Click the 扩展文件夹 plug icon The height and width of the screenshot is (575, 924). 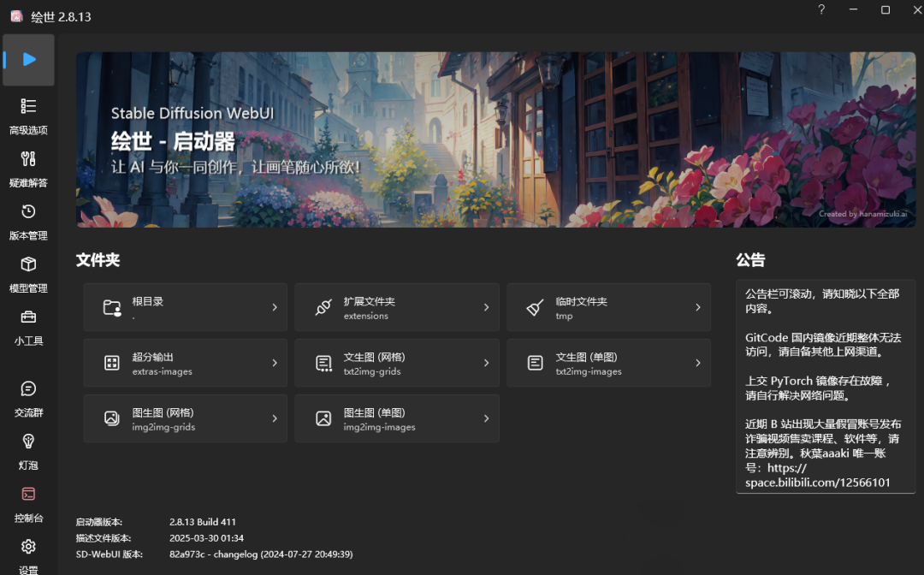pos(323,307)
